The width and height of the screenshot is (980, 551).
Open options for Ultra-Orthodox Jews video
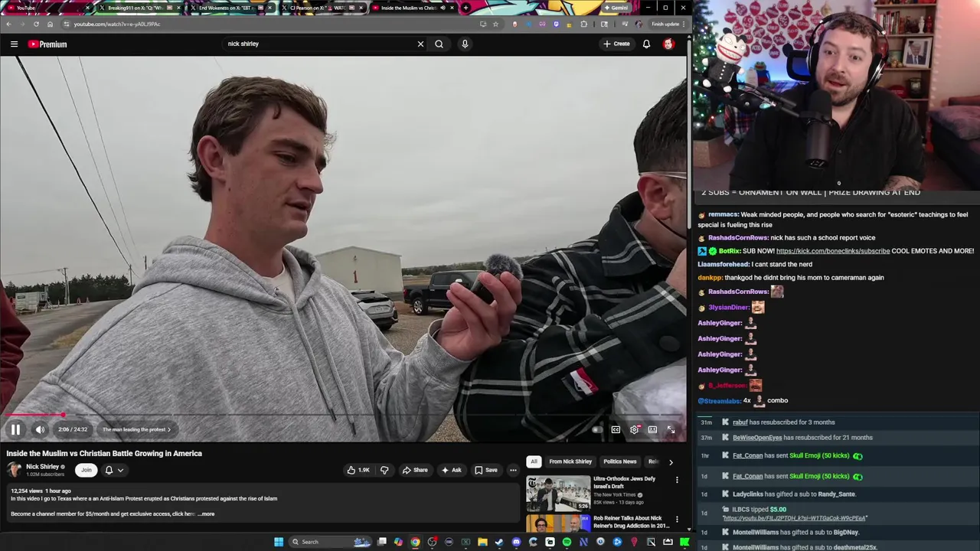pyautogui.click(x=676, y=480)
